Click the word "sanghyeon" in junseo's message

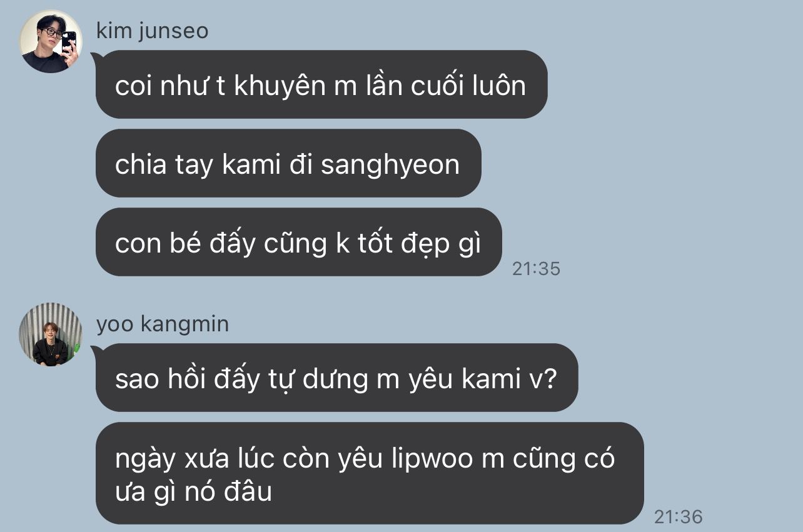tap(390, 165)
